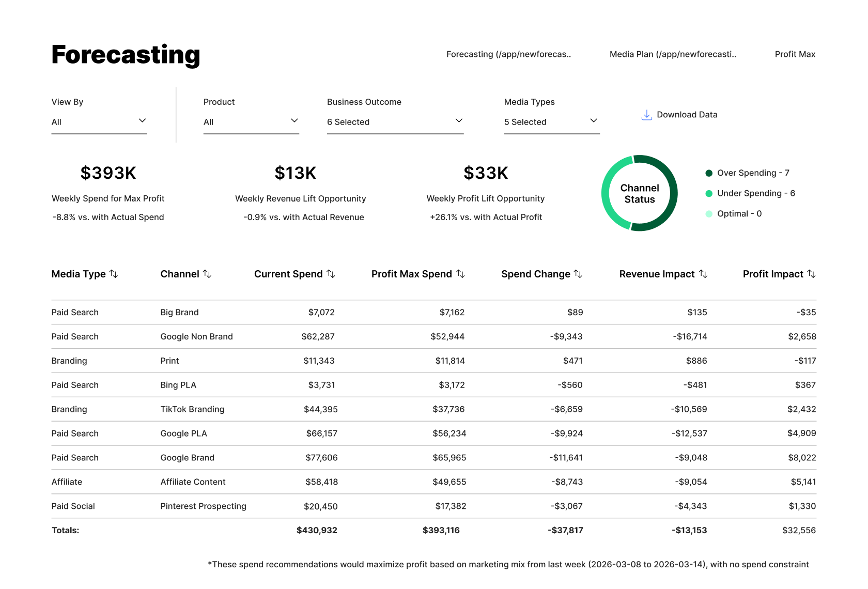This screenshot has width=868, height=589.
Task: Toggle Over Spending legend dot
Action: click(709, 173)
